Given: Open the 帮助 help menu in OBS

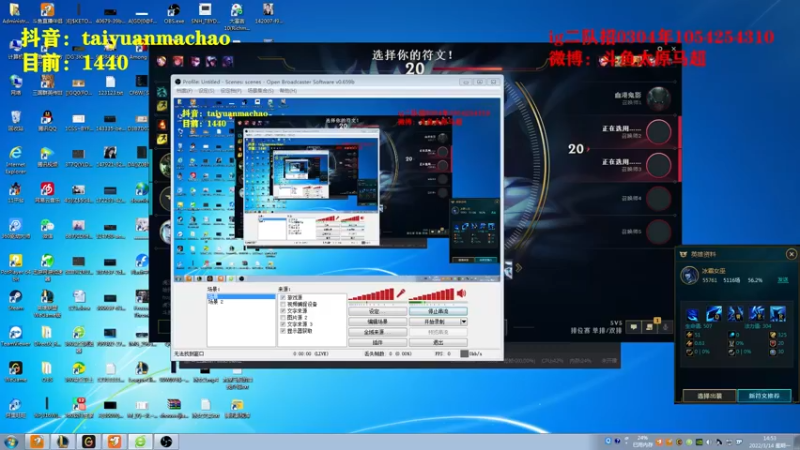Looking at the screenshot, I should [288, 91].
